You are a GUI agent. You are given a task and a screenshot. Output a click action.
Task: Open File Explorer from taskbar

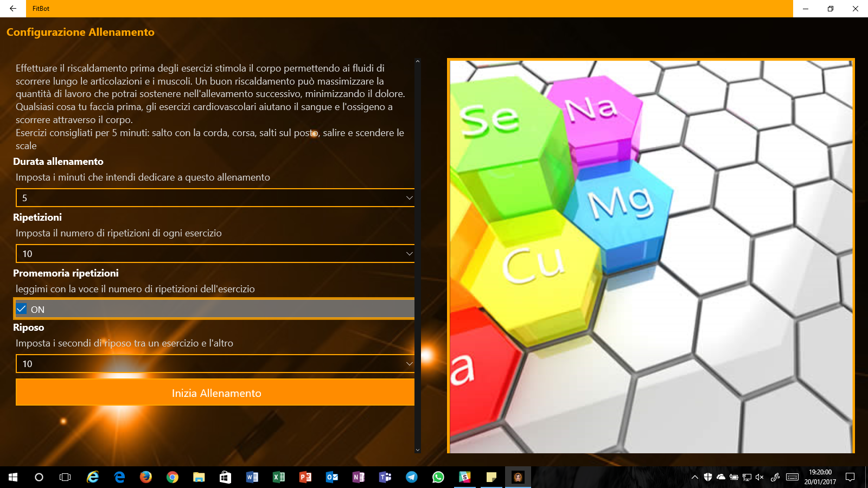[199, 477]
